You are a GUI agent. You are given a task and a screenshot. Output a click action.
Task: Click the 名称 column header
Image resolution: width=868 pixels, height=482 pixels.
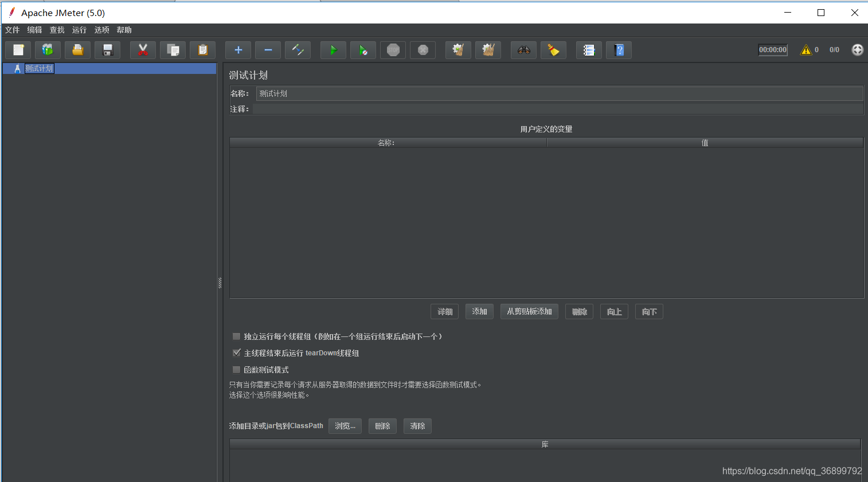(388, 143)
